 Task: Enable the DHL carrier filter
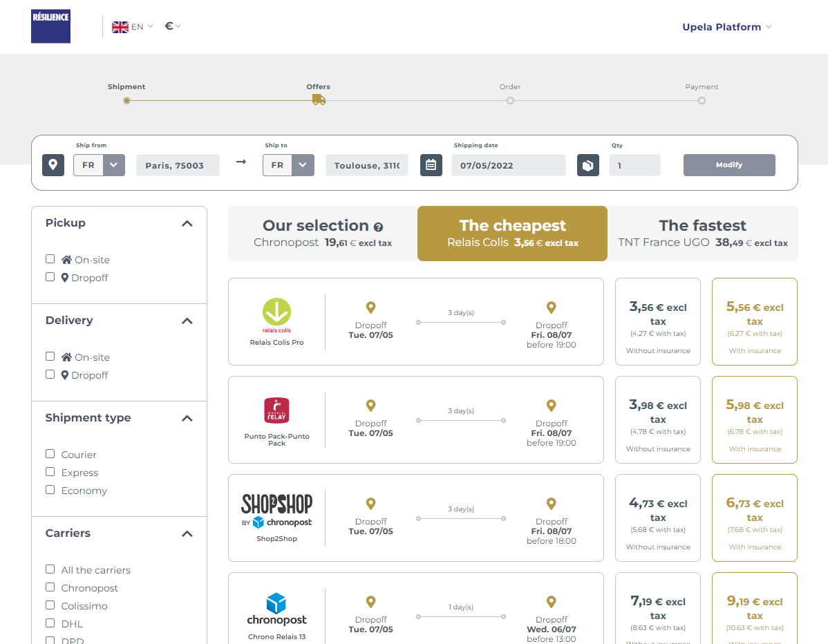[50, 623]
